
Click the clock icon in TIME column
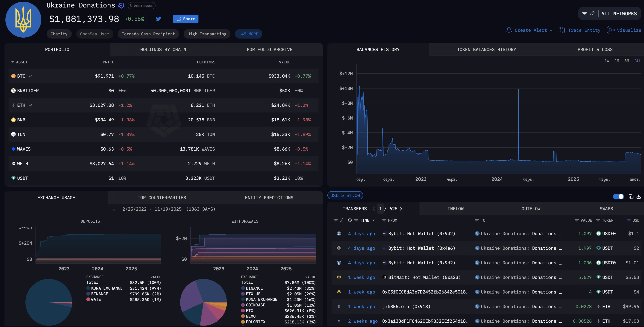point(350,220)
